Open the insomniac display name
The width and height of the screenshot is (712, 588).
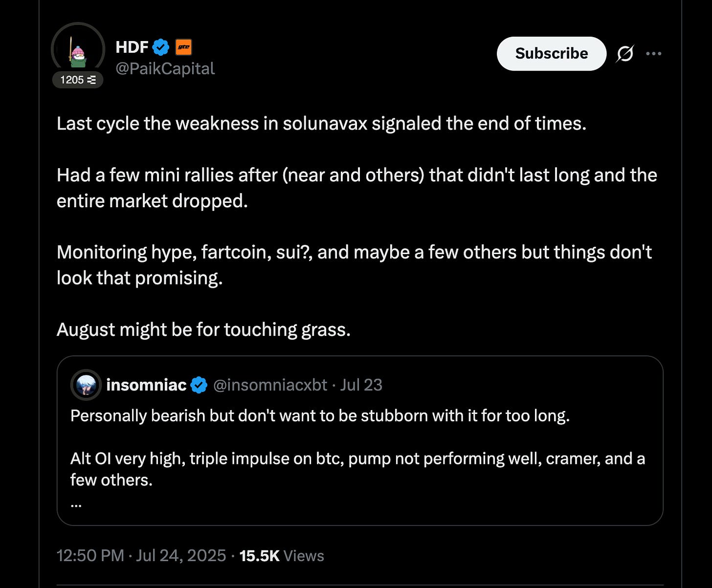click(146, 385)
